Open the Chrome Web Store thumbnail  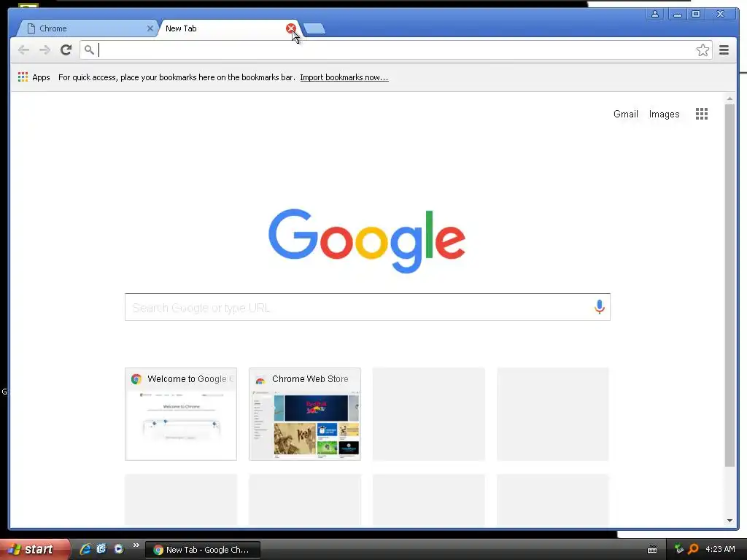[x=305, y=414]
